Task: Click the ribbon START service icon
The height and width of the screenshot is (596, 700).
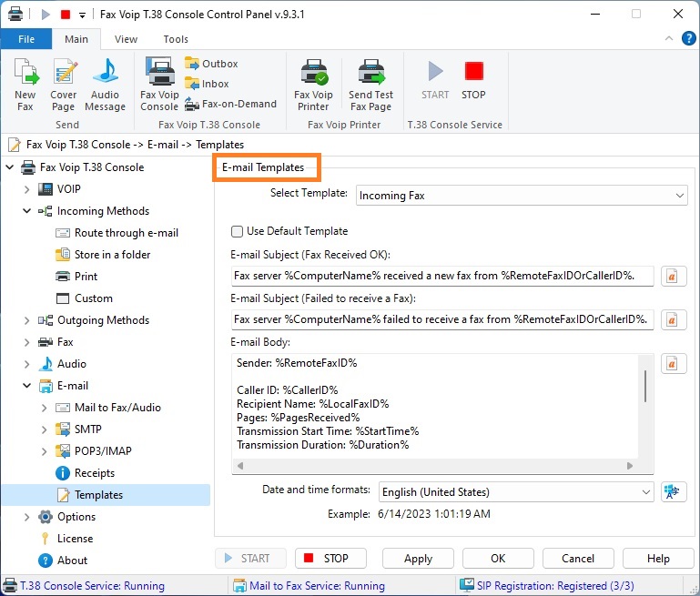Action: coord(435,80)
